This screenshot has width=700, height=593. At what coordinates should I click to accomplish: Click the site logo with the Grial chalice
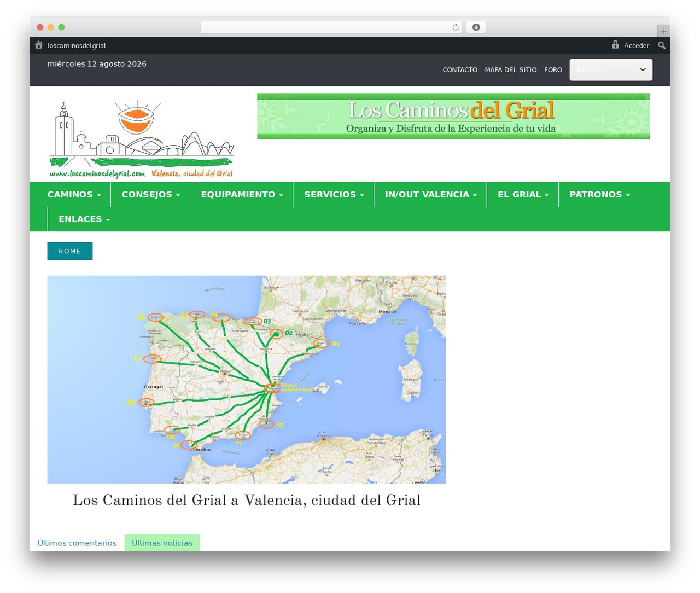(x=142, y=139)
